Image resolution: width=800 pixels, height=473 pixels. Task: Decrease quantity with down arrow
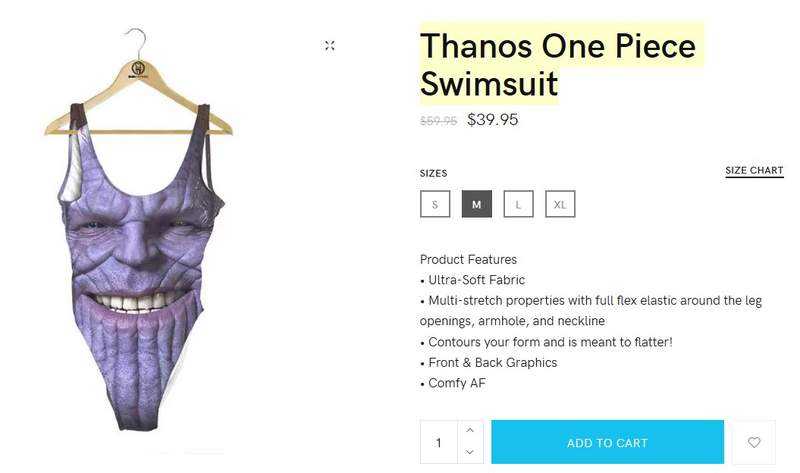tap(470, 453)
